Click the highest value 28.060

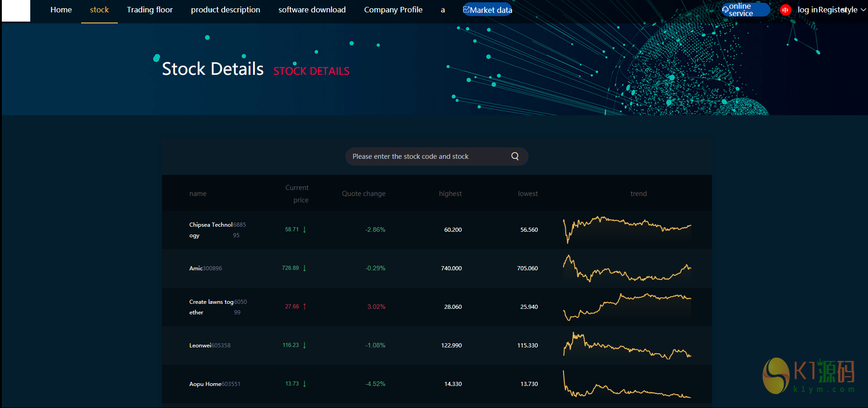click(x=453, y=307)
